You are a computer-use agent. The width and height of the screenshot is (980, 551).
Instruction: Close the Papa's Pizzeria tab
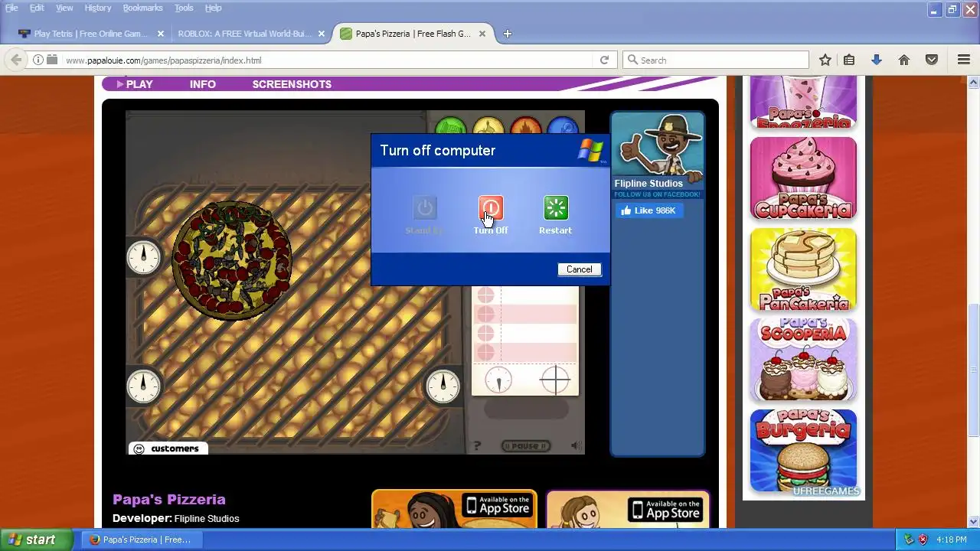(x=482, y=34)
